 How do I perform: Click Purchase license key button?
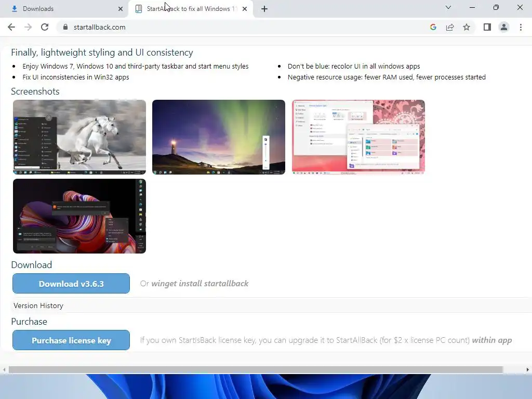[71, 340]
